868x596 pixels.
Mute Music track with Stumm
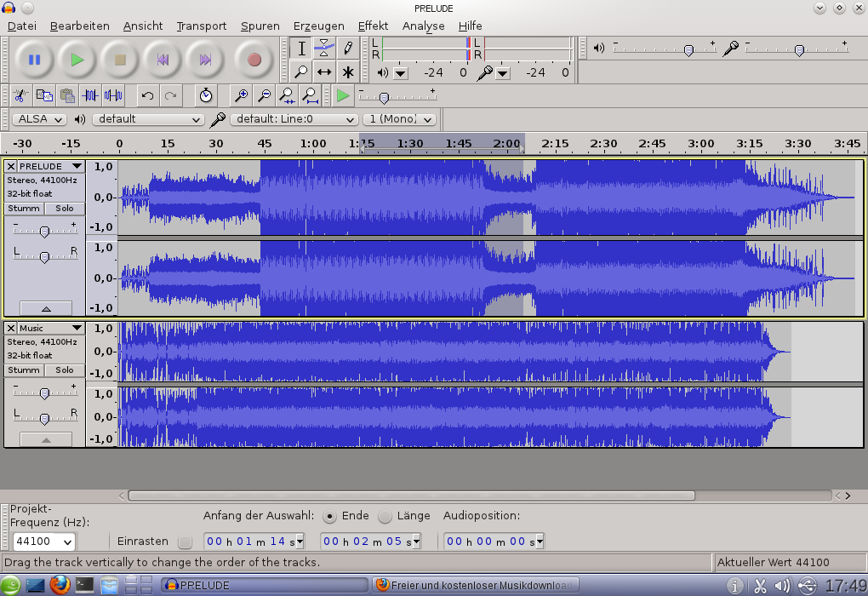pos(24,370)
